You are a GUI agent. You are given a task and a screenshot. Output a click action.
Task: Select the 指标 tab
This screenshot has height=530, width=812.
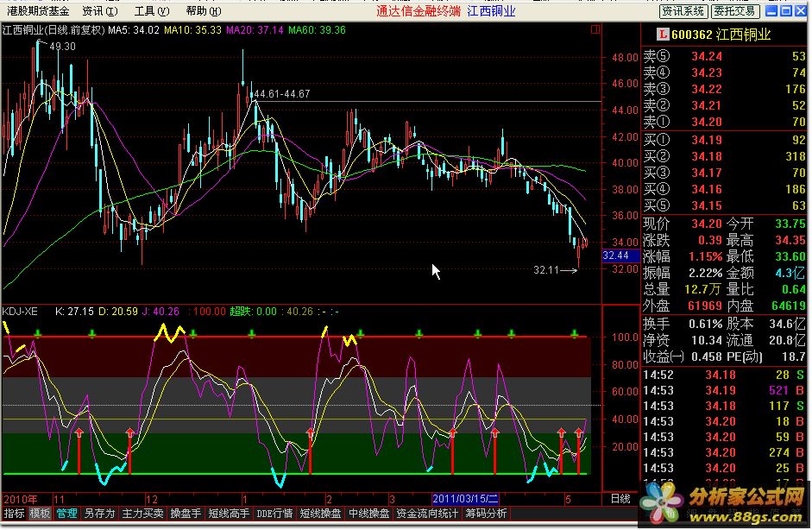point(14,514)
